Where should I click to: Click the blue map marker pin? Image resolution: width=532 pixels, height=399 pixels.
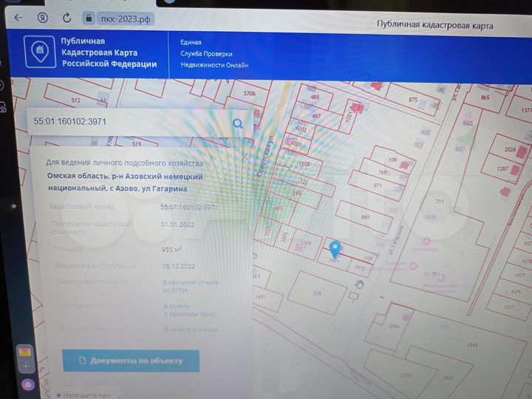coord(335,250)
